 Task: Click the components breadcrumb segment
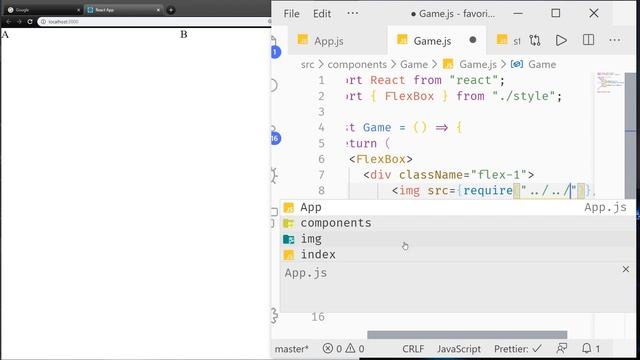tap(357, 64)
